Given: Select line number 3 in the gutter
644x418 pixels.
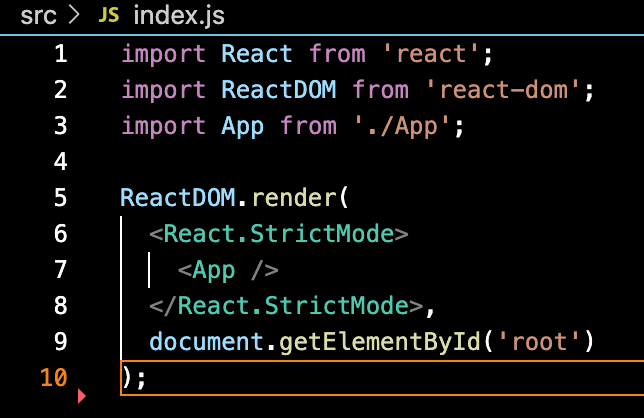Looking at the screenshot, I should pos(61,126).
